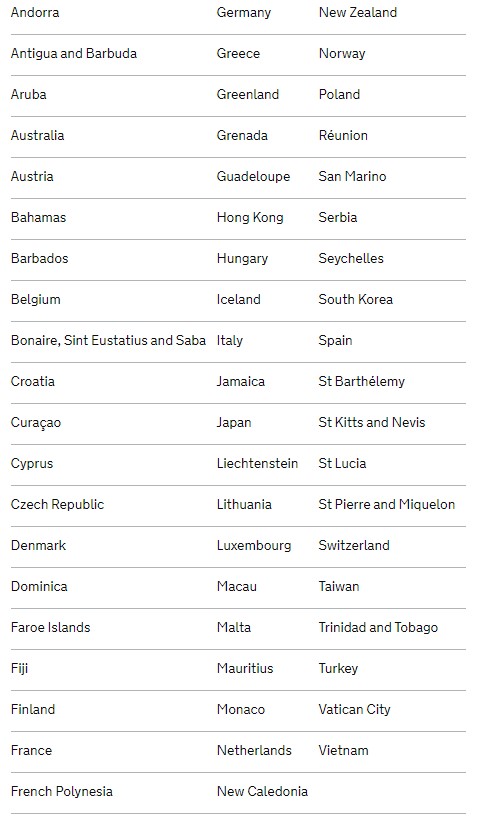Click Bonaire, Sint Eustatius and Saba
The image size is (490, 826).
108,340
